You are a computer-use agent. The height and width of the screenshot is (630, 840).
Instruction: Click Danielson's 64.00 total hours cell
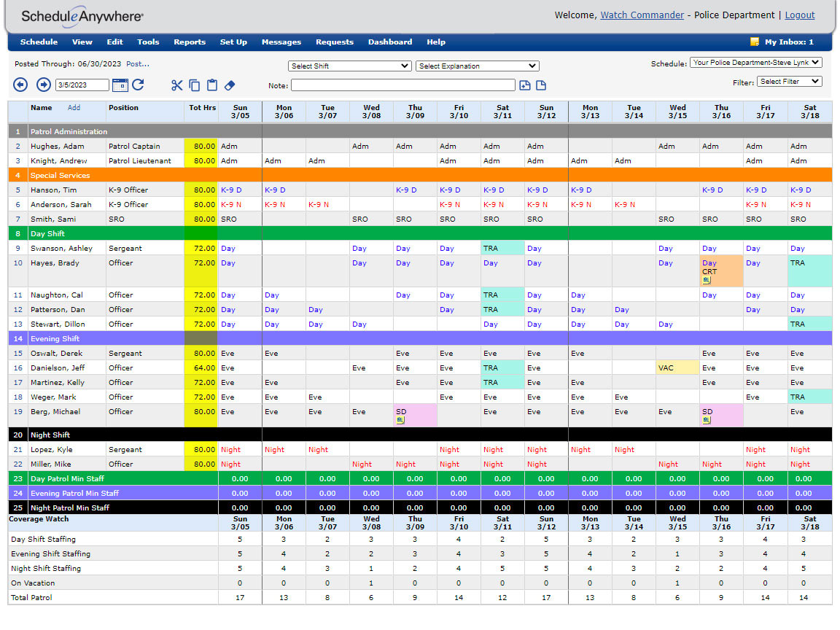[x=201, y=368]
